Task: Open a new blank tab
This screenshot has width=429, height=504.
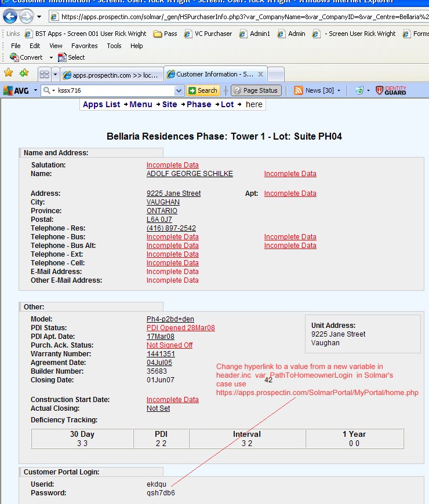Action: [x=275, y=75]
